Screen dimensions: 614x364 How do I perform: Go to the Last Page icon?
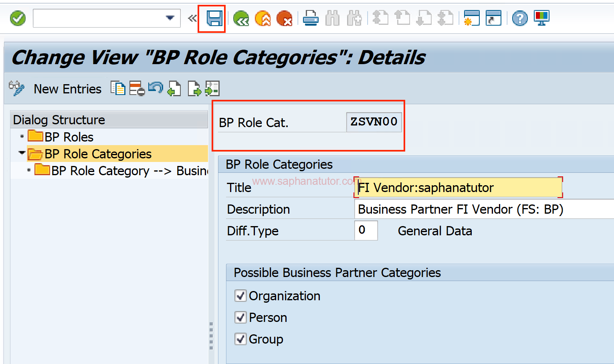click(445, 18)
